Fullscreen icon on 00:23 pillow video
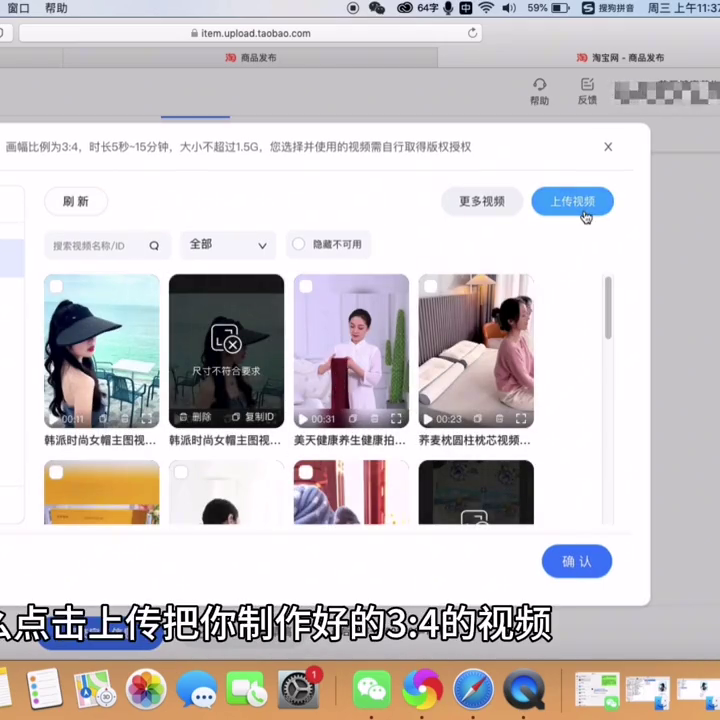This screenshot has height=720, width=720. (x=521, y=418)
